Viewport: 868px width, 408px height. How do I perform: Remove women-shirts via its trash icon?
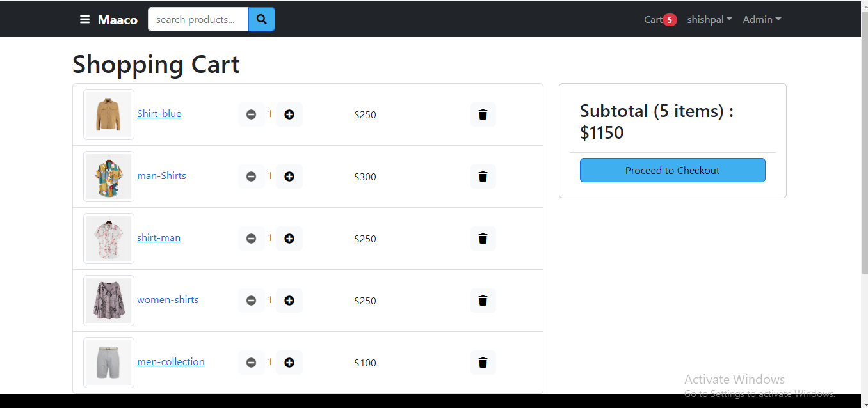(x=483, y=300)
